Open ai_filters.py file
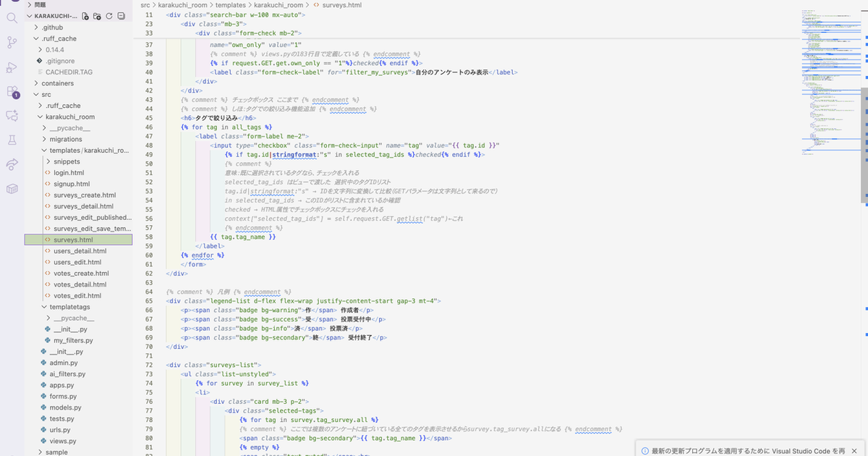The image size is (868, 456). click(67, 373)
